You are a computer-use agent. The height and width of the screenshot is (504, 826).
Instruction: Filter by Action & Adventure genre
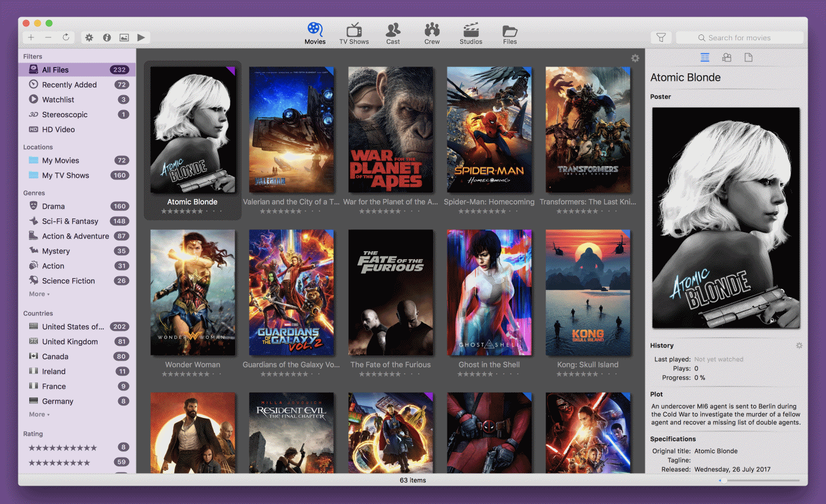coord(77,236)
